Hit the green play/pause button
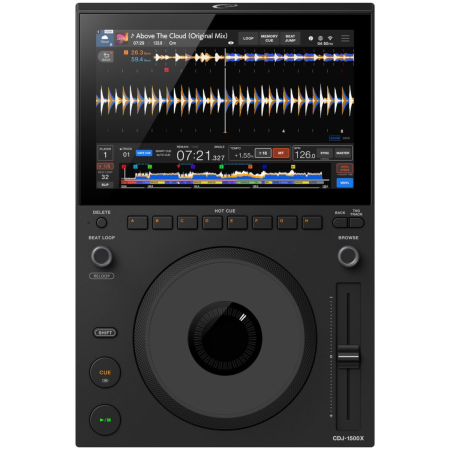450x450 pixels. point(105,420)
